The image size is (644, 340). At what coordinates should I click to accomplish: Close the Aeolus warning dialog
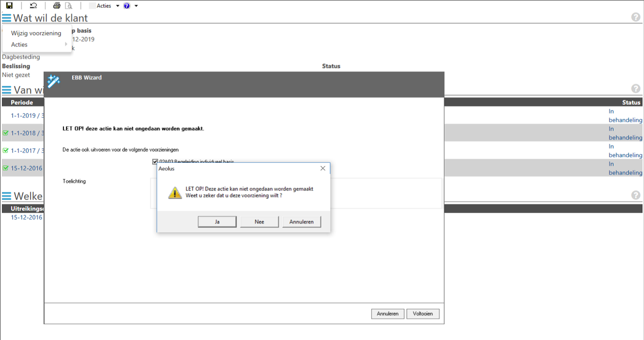323,168
